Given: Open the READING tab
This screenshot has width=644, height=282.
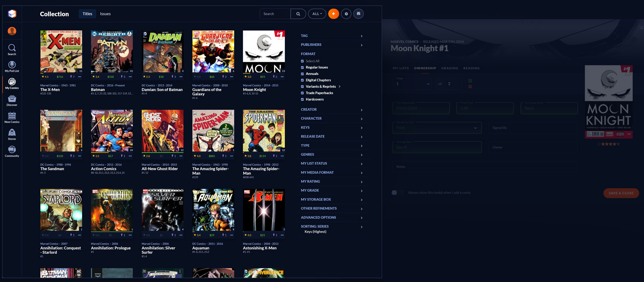Looking at the screenshot, I should point(472,68).
